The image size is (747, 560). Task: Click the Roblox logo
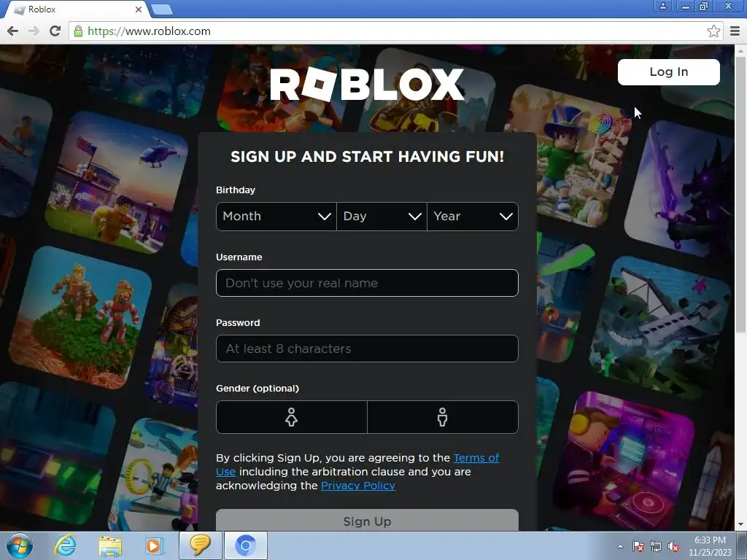pyautogui.click(x=367, y=85)
